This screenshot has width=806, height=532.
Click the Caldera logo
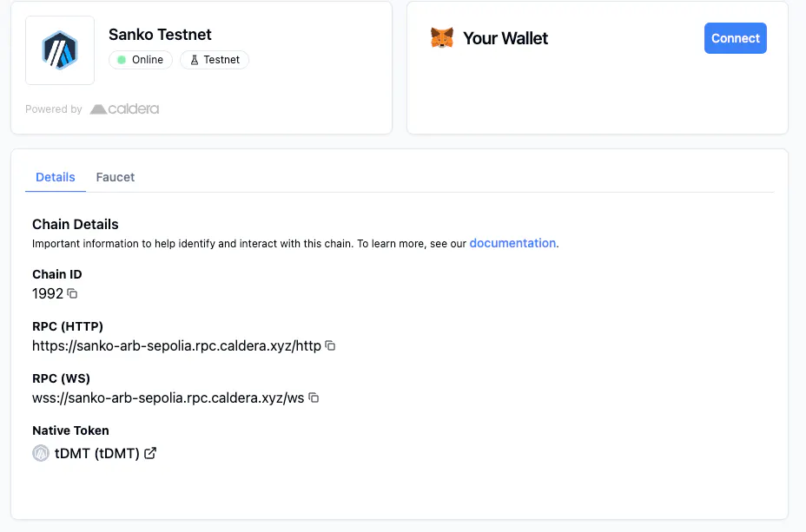[124, 108]
